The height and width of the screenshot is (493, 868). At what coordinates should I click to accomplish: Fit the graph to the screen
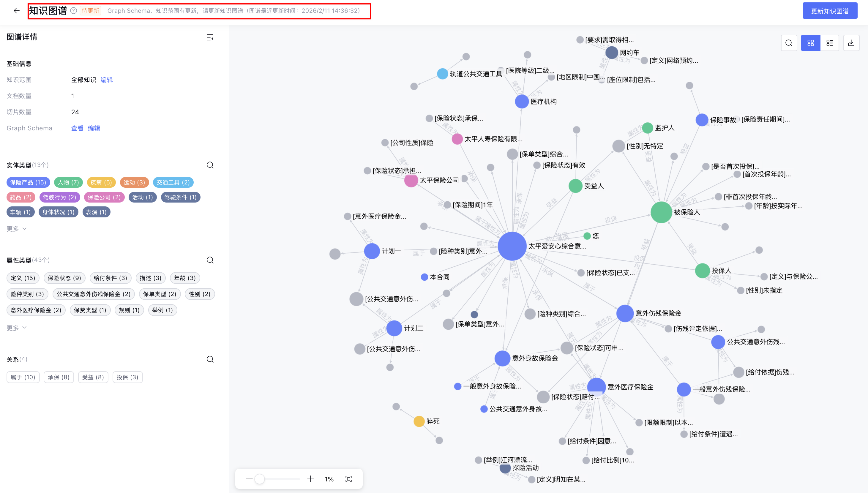point(348,479)
